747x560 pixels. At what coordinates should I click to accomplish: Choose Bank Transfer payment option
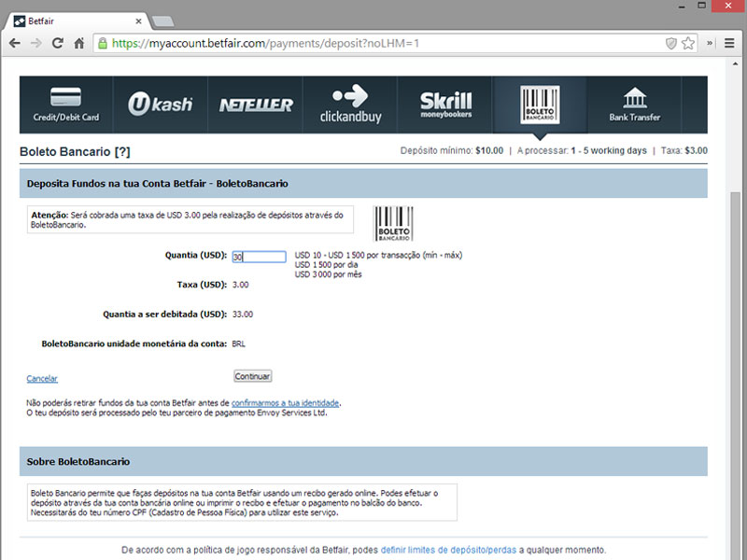click(x=634, y=105)
